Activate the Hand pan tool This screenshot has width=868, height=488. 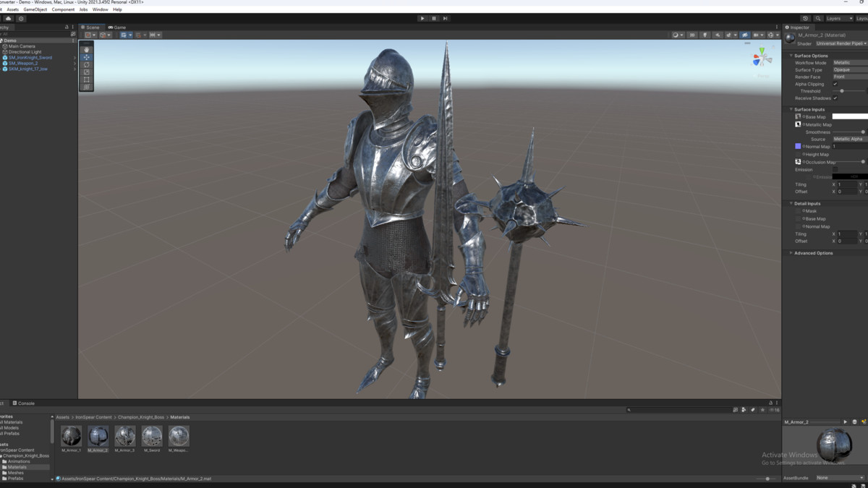(x=86, y=50)
